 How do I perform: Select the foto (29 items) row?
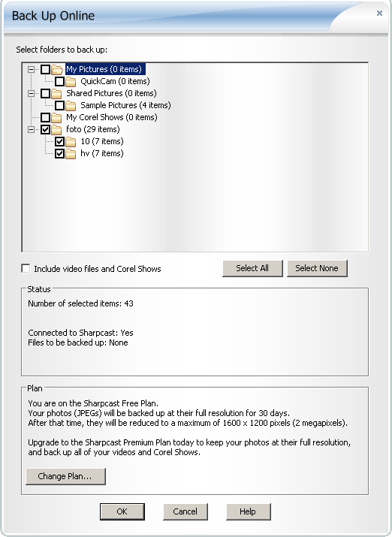[x=93, y=129]
